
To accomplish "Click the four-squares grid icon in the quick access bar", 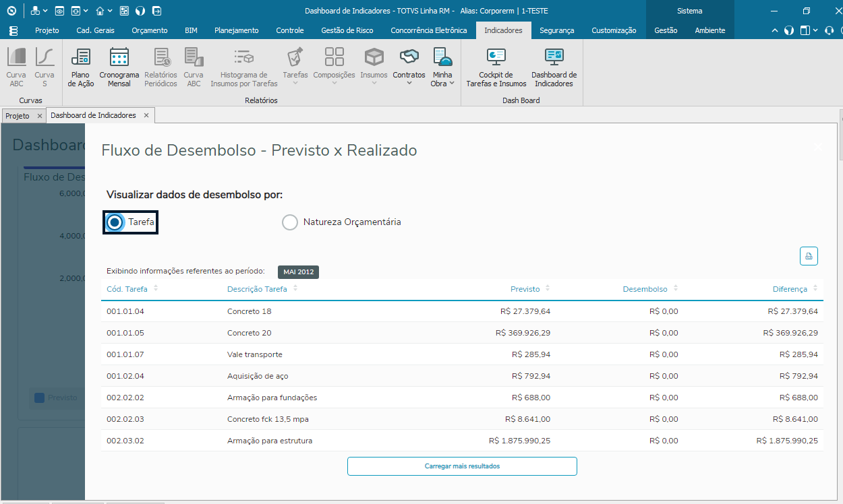I will coord(124,11).
